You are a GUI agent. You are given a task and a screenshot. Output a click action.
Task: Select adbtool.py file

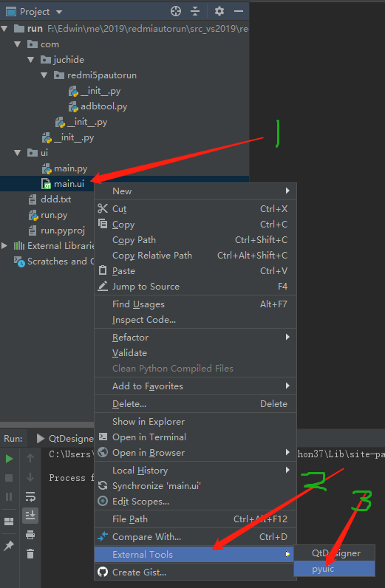click(x=98, y=106)
